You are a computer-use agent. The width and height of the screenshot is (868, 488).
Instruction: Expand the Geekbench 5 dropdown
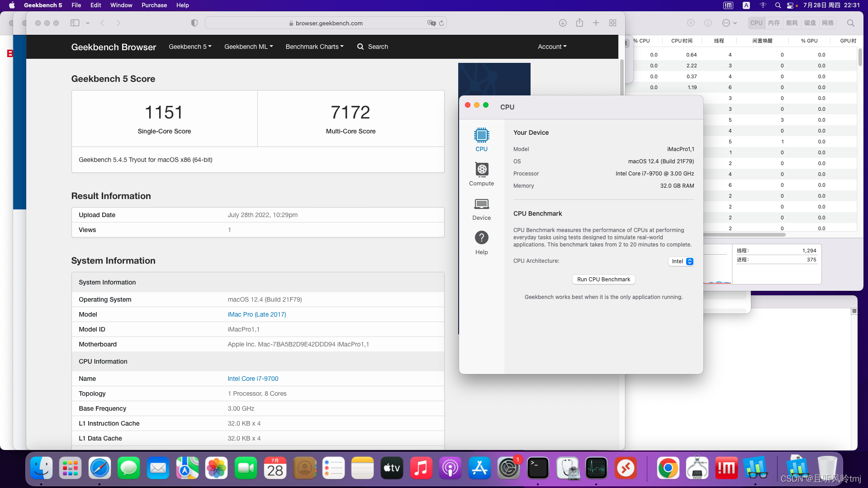click(190, 47)
